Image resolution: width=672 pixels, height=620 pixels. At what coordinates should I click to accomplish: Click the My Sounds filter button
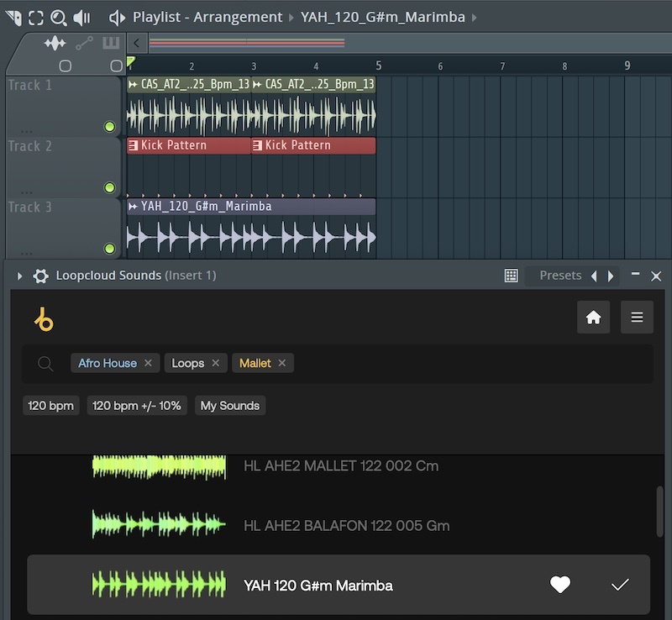[229, 406]
